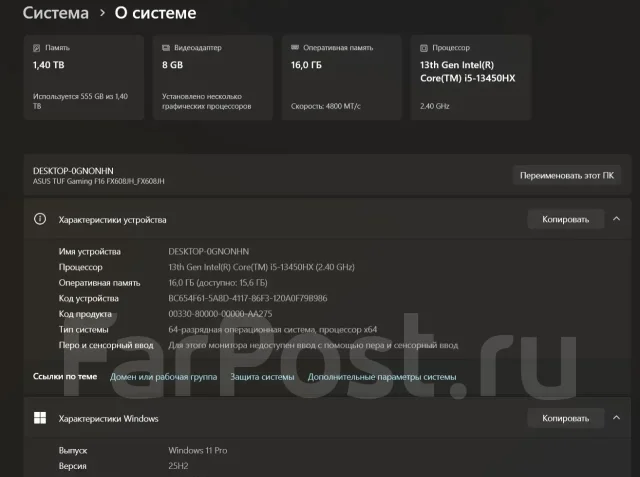Open Домен или рабочая группа link
The width and height of the screenshot is (640, 477).
[163, 377]
